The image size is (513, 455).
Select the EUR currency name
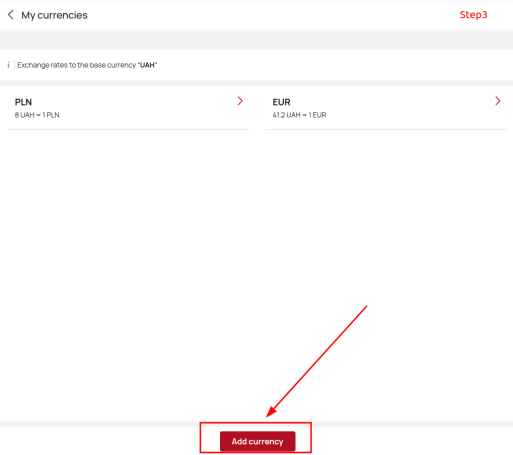click(281, 102)
